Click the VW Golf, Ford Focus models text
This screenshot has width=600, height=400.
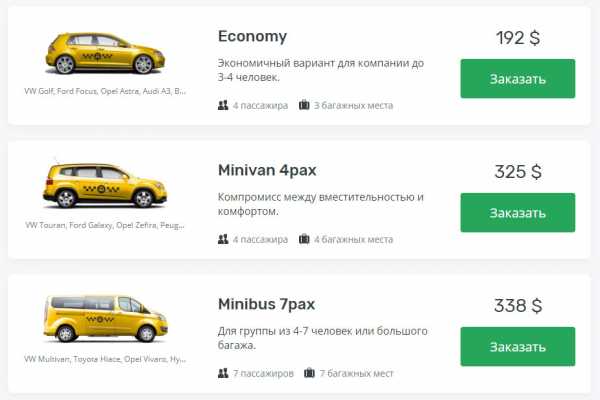(x=105, y=91)
